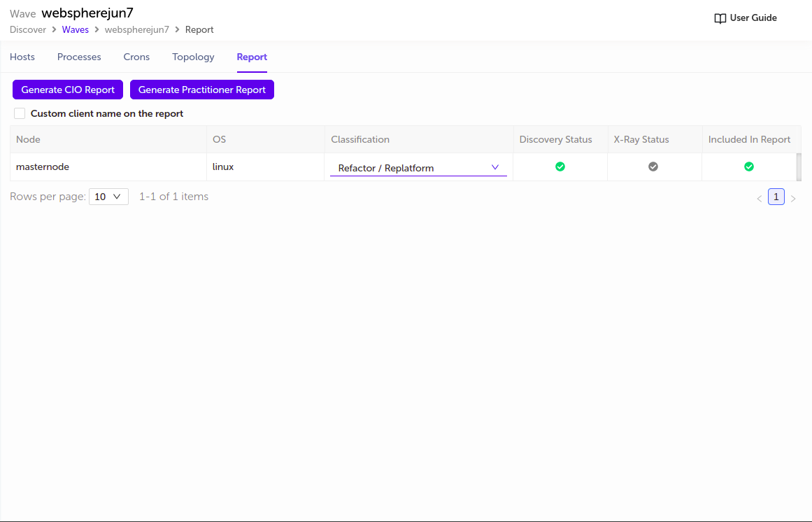
Task: Follow the Waves breadcrumb link
Action: [x=76, y=29]
